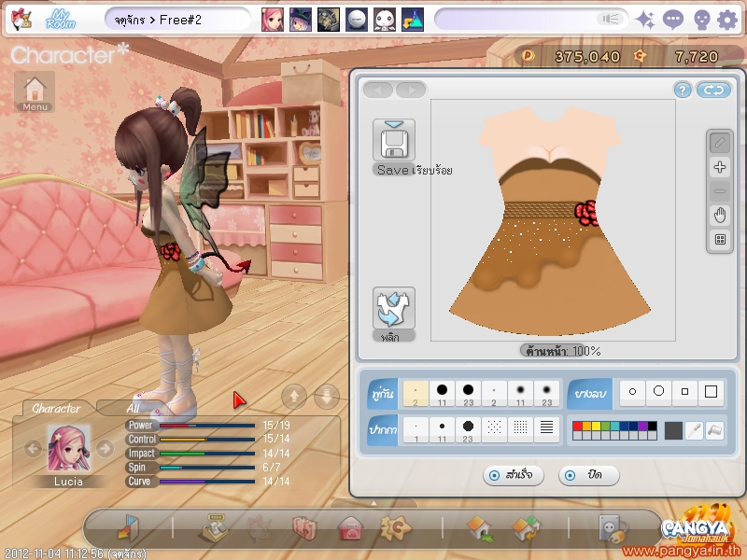Select the horizontal lines pattern pen
The width and height of the screenshot is (747, 560).
pyautogui.click(x=547, y=430)
